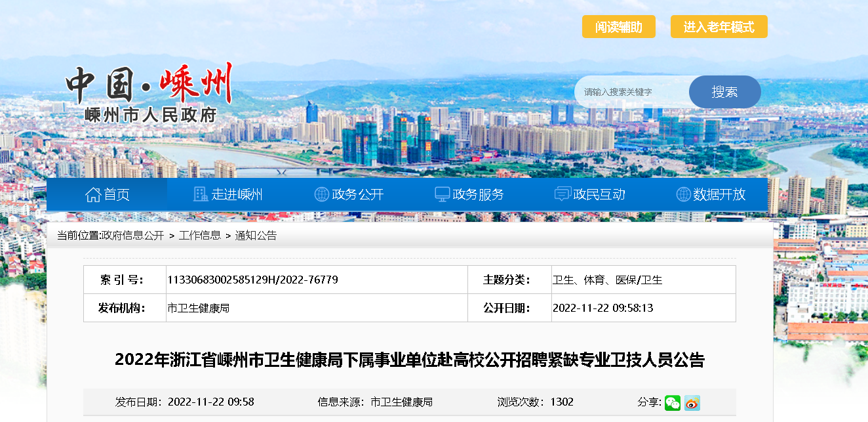Click the 发布机构 label cell
Screen dimensions: 868x422
pos(125,308)
